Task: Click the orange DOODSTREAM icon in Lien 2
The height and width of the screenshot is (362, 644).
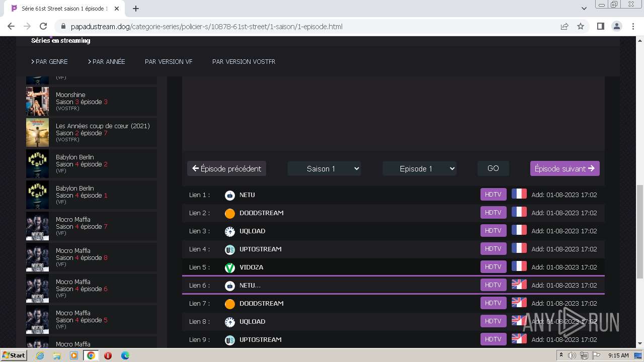Action: pyautogui.click(x=229, y=213)
